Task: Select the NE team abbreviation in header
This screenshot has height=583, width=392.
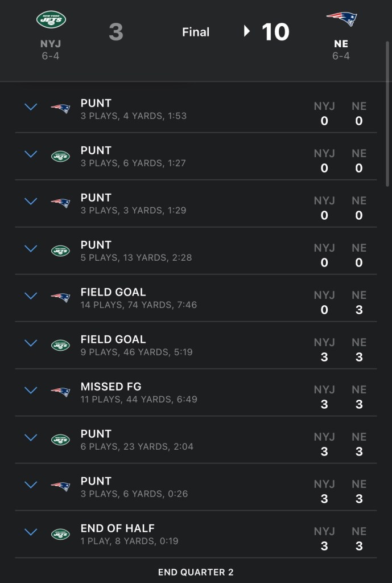Action: [x=341, y=44]
